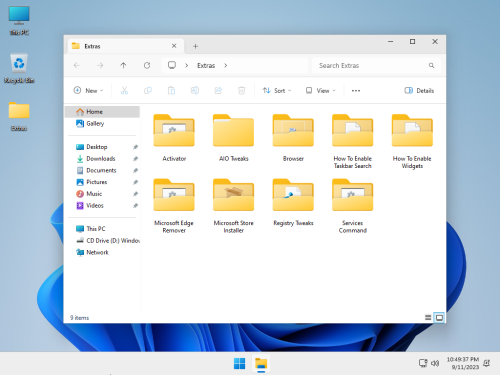The height and width of the screenshot is (375, 500).
Task: Select the Recycle Bin desktop icon
Action: 19,68
